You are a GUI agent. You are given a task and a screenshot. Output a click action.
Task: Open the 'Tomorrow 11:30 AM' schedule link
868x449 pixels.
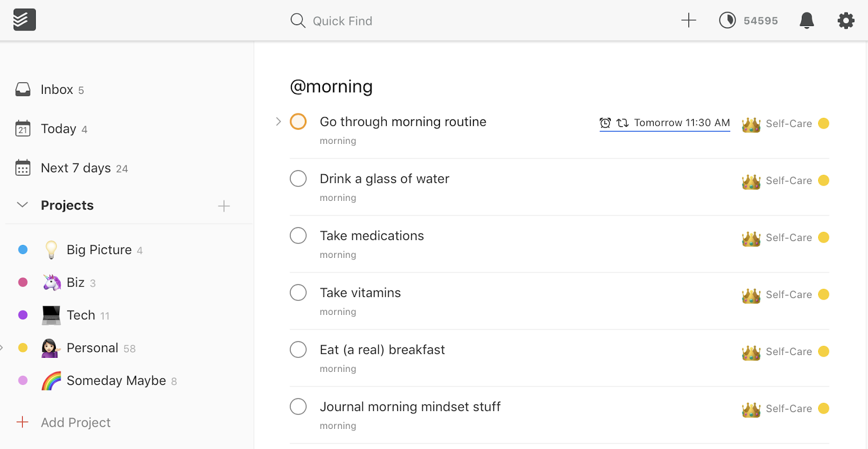[681, 123]
